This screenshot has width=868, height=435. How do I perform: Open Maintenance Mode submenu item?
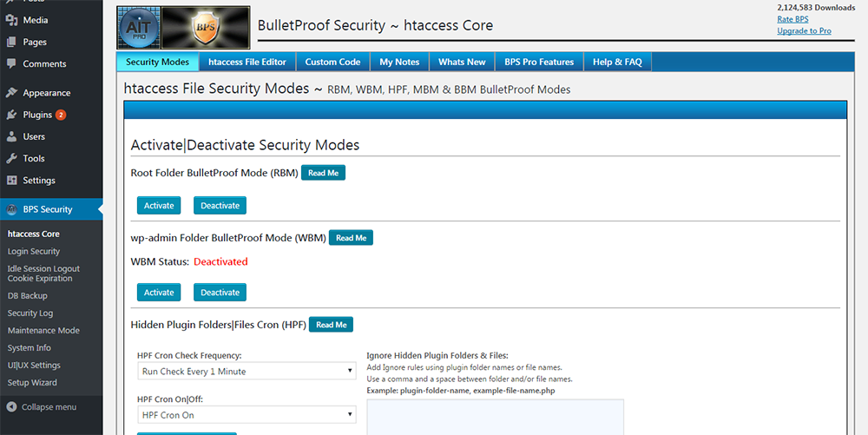[43, 331]
